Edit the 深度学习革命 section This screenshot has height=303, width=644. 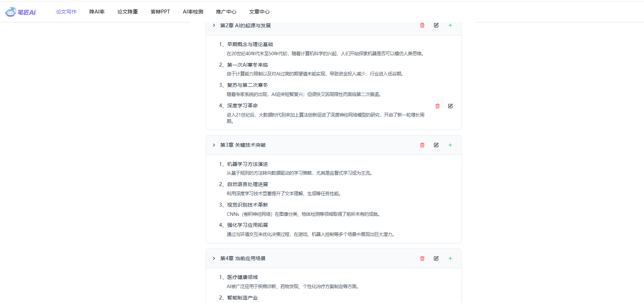pos(450,106)
